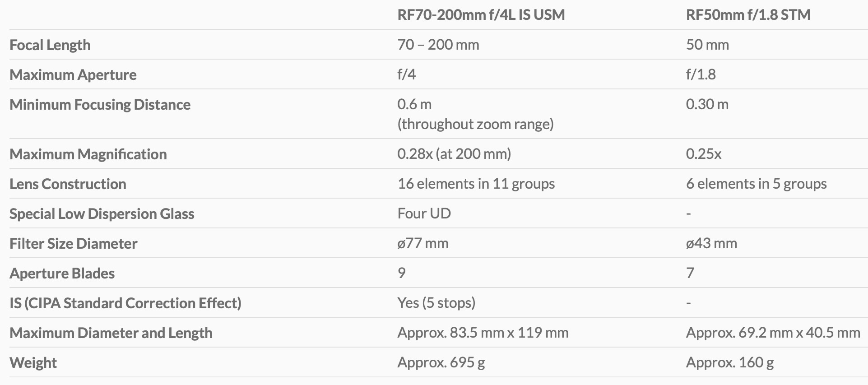Select the IS (CIPA Standard Correction Effect) label
Image resolution: width=868 pixels, height=385 pixels.
tap(125, 303)
